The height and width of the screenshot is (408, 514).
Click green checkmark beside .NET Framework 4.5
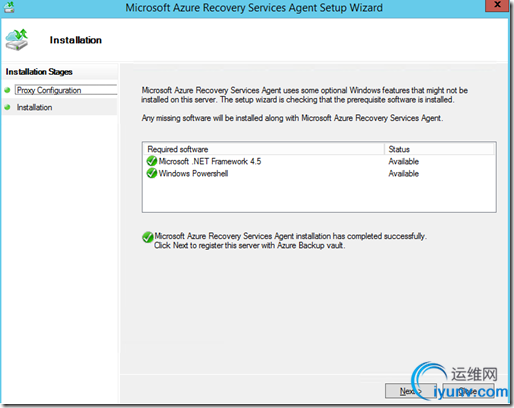152,161
